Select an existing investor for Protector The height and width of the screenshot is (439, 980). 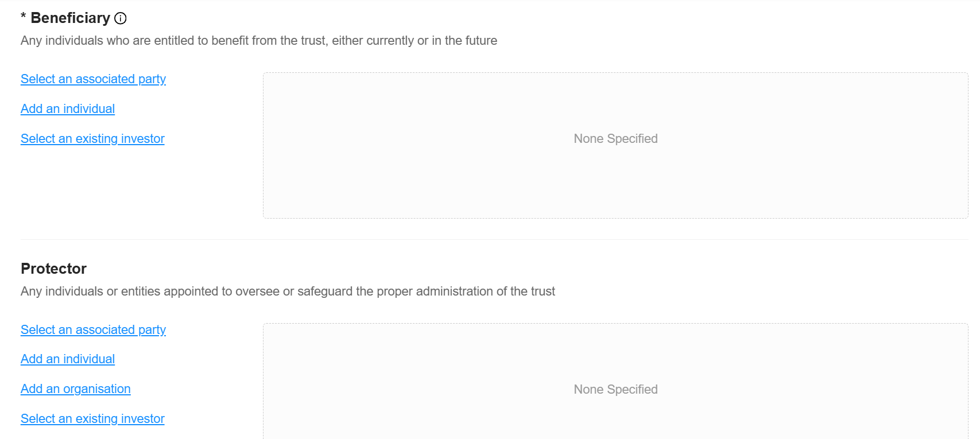pyautogui.click(x=92, y=419)
